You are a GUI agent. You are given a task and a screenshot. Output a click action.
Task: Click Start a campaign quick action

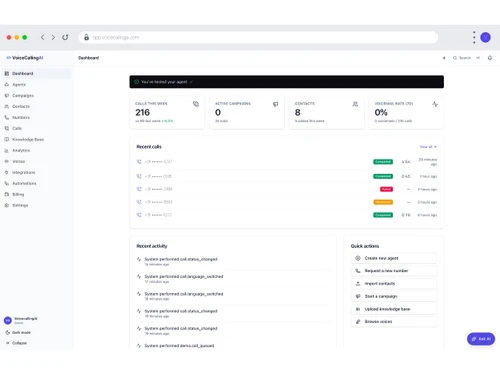(394, 296)
